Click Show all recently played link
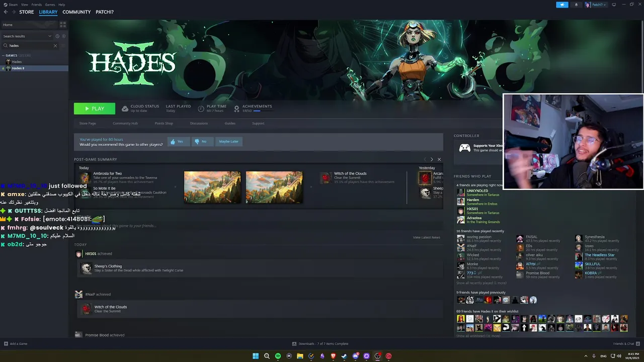 481,283
